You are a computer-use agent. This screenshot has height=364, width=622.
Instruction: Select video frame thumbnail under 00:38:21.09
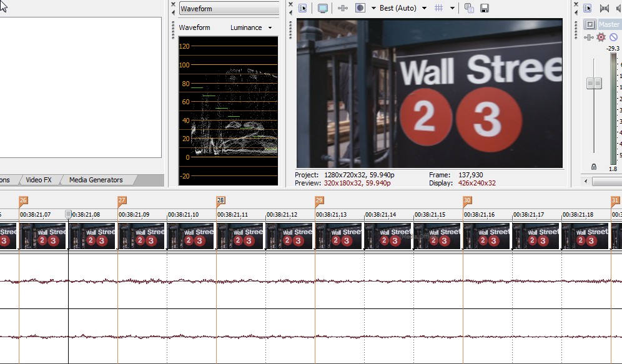pyautogui.click(x=142, y=236)
